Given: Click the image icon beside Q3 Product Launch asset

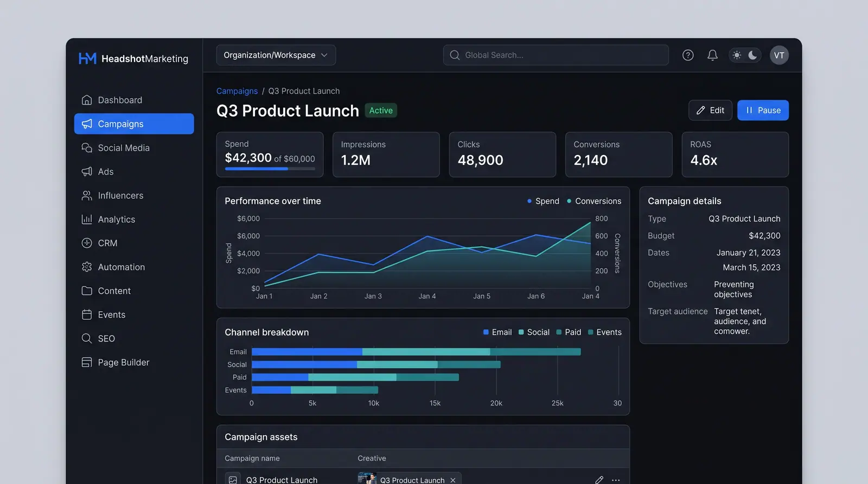Looking at the screenshot, I should pyautogui.click(x=233, y=480).
